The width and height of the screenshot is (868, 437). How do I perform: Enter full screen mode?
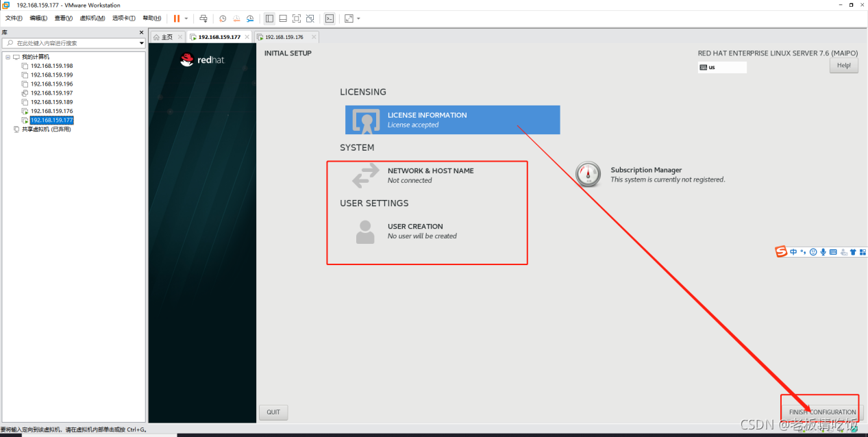pyautogui.click(x=297, y=18)
